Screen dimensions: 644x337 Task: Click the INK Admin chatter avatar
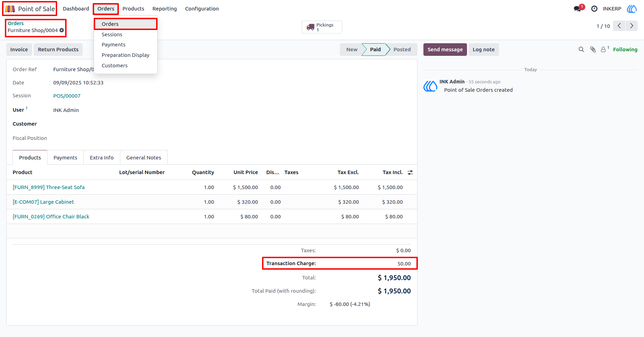coord(430,86)
